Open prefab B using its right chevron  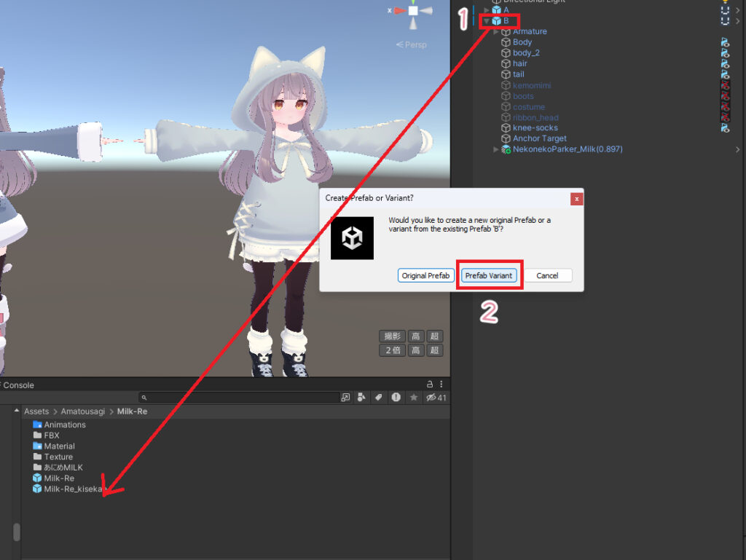pos(737,21)
